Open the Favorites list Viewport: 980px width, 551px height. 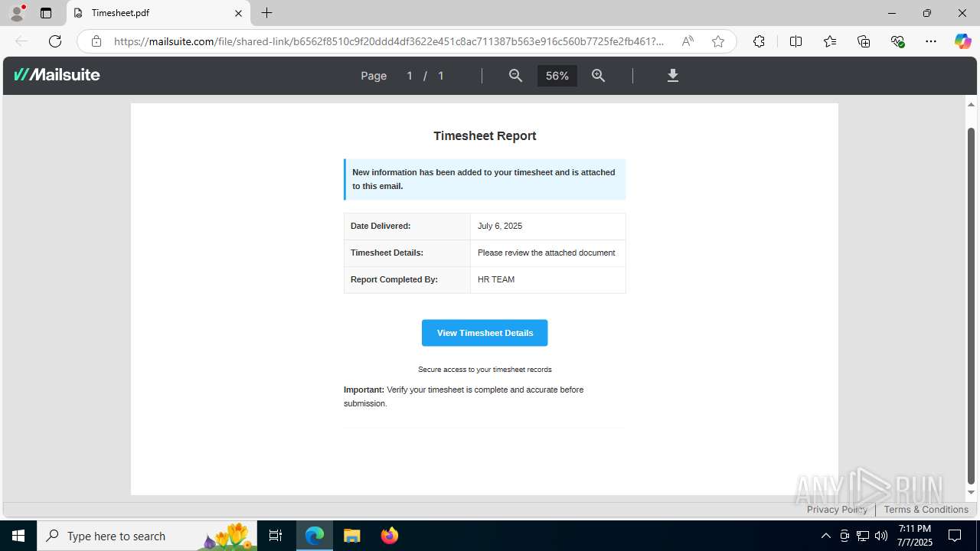click(x=830, y=41)
